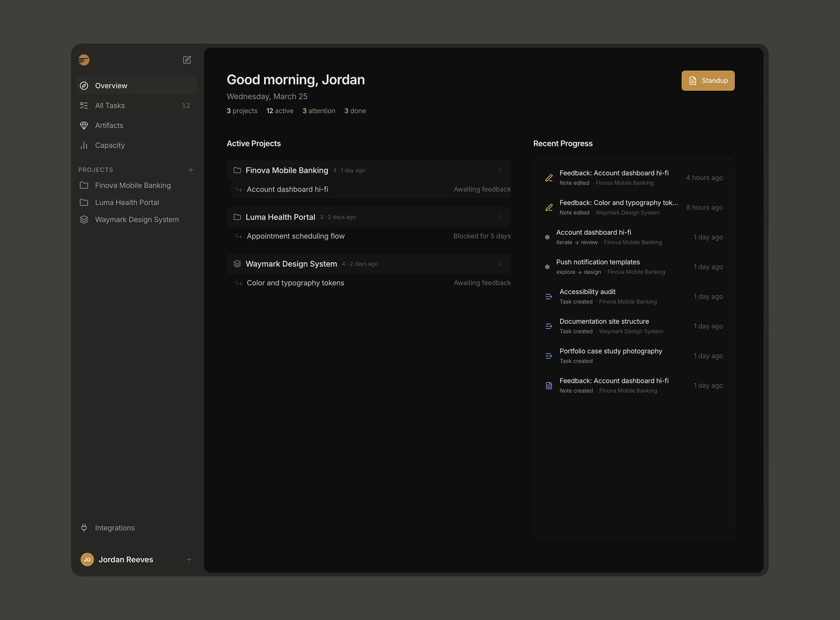840x620 pixels.
Task: Go to Overview in the sidebar
Action: 137,86
